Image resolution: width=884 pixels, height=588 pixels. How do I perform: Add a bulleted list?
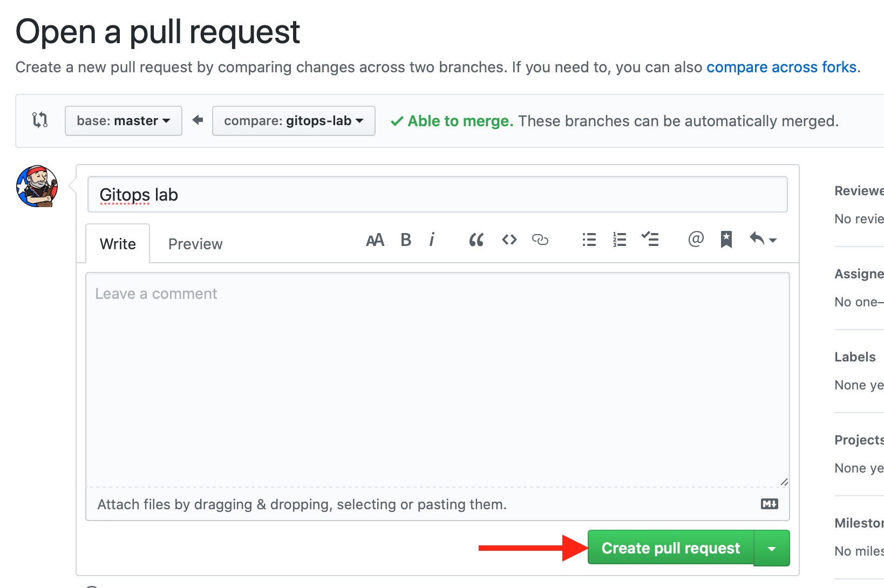[589, 240]
